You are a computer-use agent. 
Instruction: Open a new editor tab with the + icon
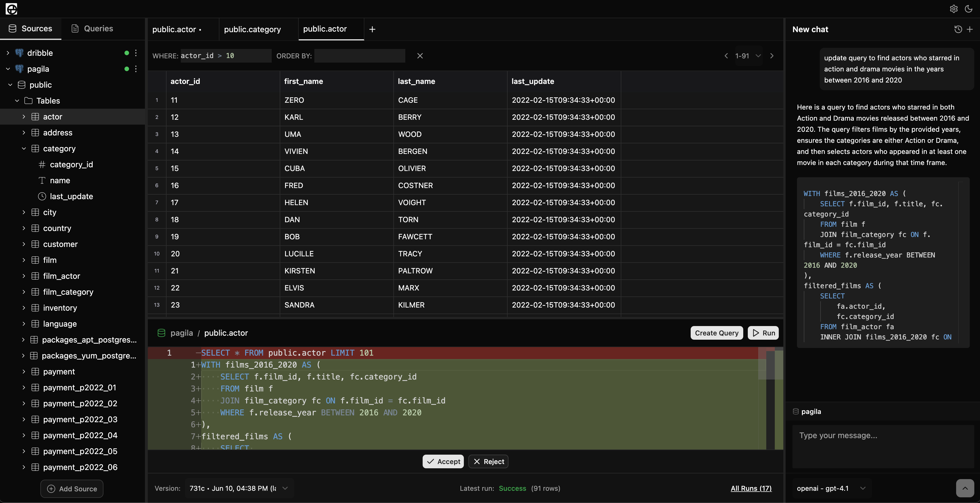coord(372,29)
